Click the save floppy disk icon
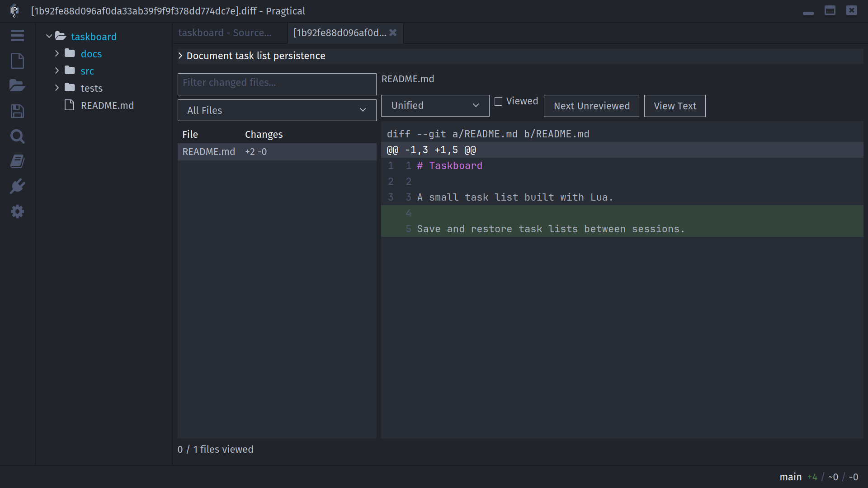This screenshot has width=868, height=488. (17, 111)
